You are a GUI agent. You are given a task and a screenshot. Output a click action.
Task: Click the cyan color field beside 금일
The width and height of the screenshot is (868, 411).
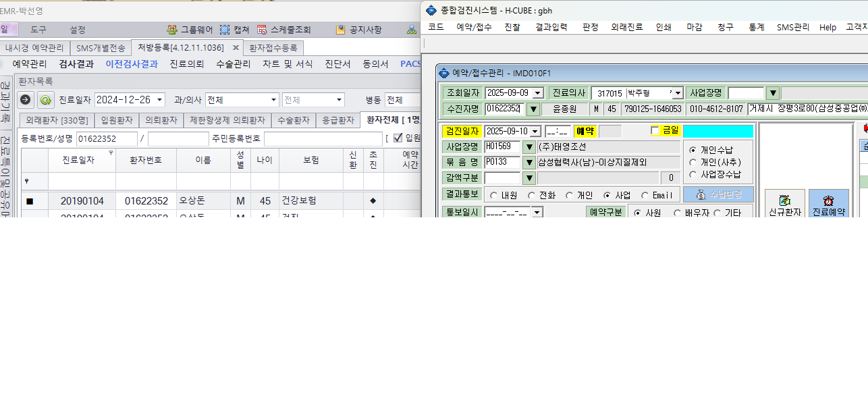tap(718, 131)
